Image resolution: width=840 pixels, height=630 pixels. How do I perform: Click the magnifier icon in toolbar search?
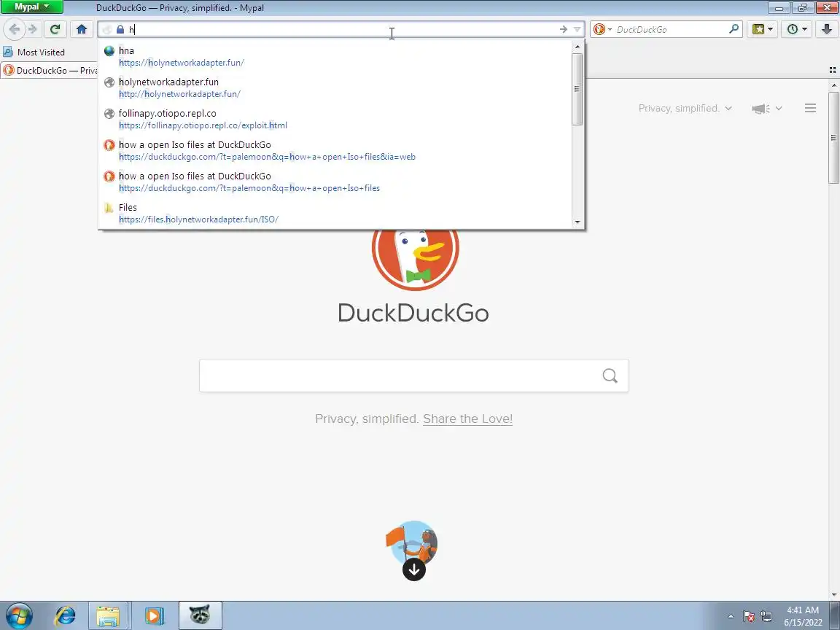click(734, 29)
